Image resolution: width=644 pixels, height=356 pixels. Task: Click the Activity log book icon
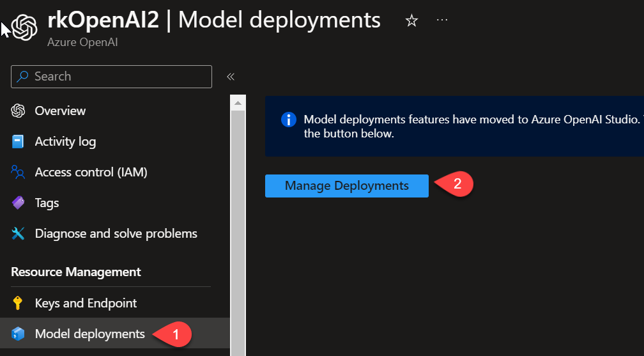[18, 142]
